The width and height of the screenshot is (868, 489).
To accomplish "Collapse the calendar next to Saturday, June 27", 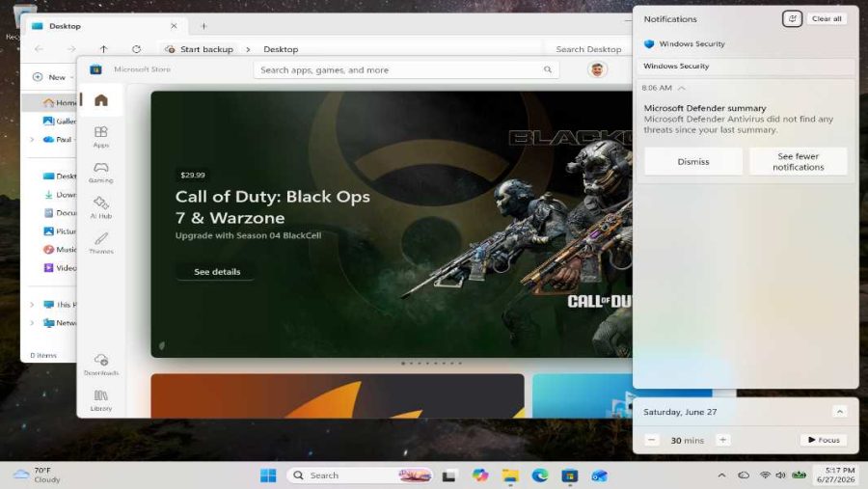I will [839, 412].
